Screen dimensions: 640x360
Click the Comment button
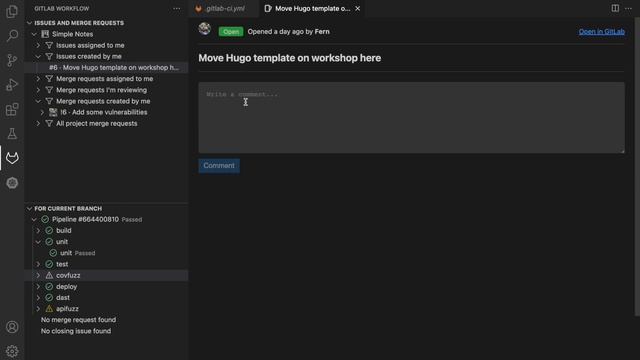point(219,166)
